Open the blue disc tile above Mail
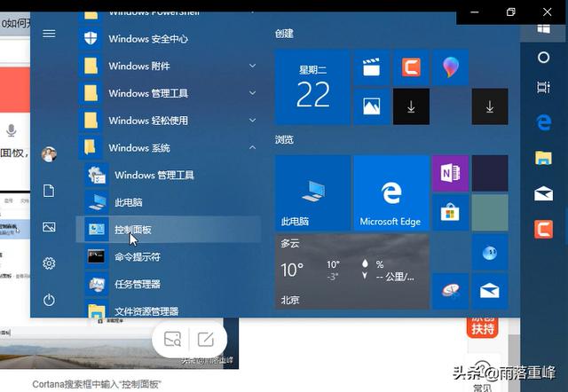 click(x=490, y=252)
